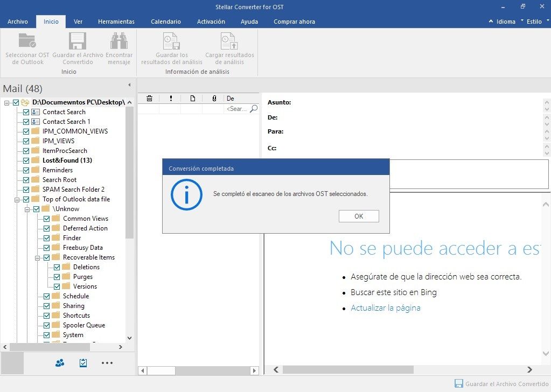551x392 pixels.
Task: Click the Contact Search 1 card icon
Action: point(36,122)
